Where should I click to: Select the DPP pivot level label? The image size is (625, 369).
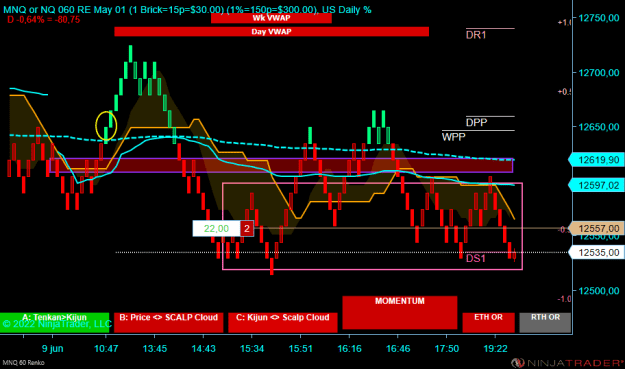[x=476, y=122]
